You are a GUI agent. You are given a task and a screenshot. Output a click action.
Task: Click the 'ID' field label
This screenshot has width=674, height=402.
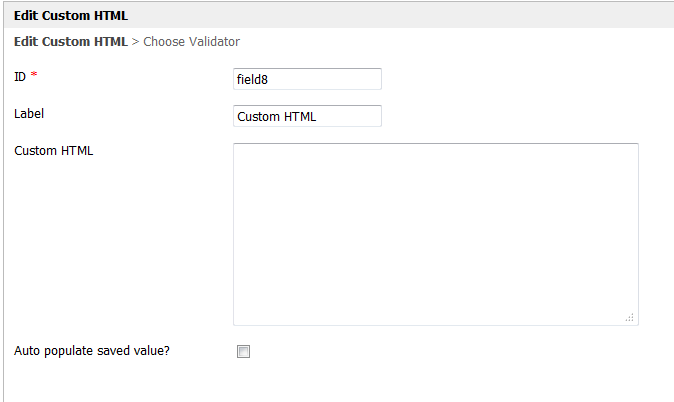(x=20, y=77)
